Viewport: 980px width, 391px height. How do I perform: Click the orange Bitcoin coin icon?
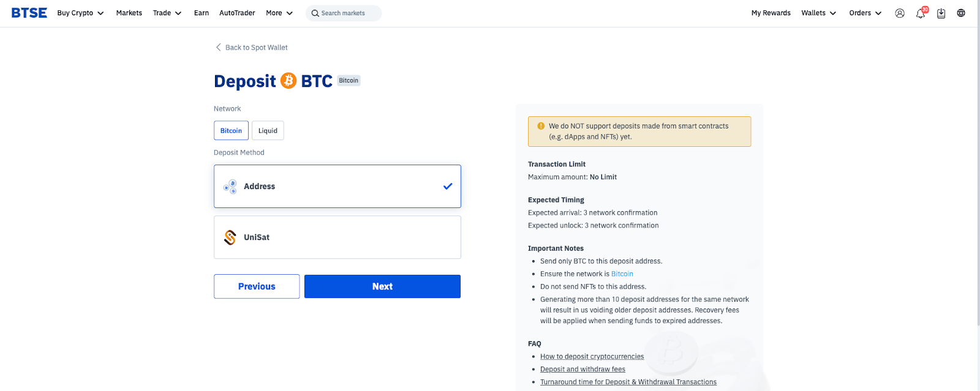(288, 81)
